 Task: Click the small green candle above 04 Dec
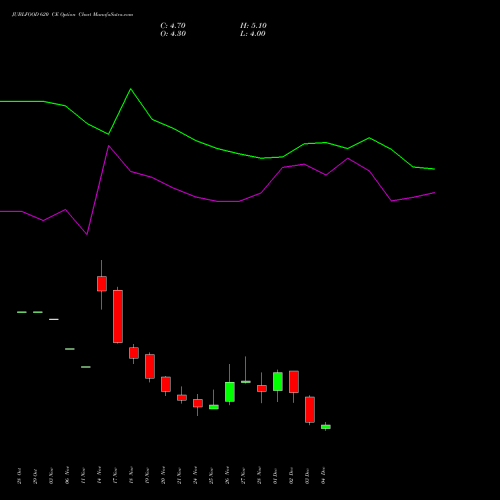(x=326, y=427)
